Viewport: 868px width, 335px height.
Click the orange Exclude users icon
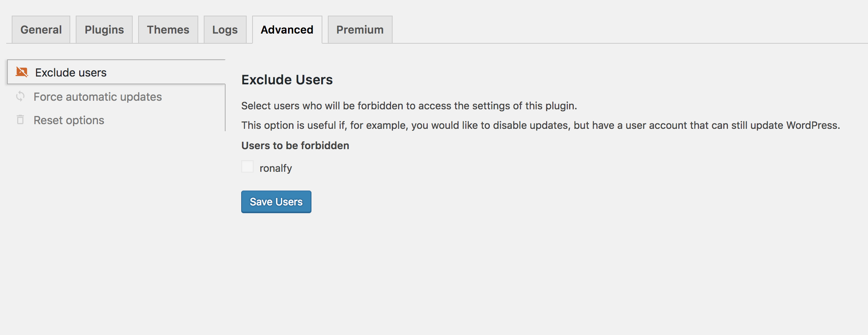pyautogui.click(x=22, y=72)
